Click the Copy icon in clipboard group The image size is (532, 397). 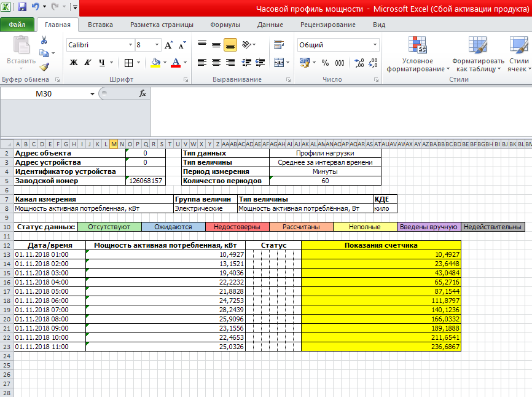[x=44, y=53]
